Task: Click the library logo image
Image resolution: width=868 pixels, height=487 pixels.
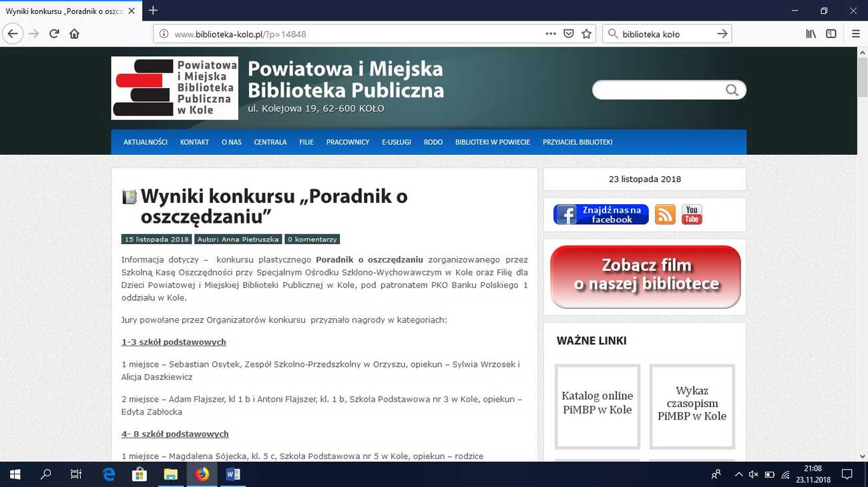Action: pyautogui.click(x=175, y=88)
